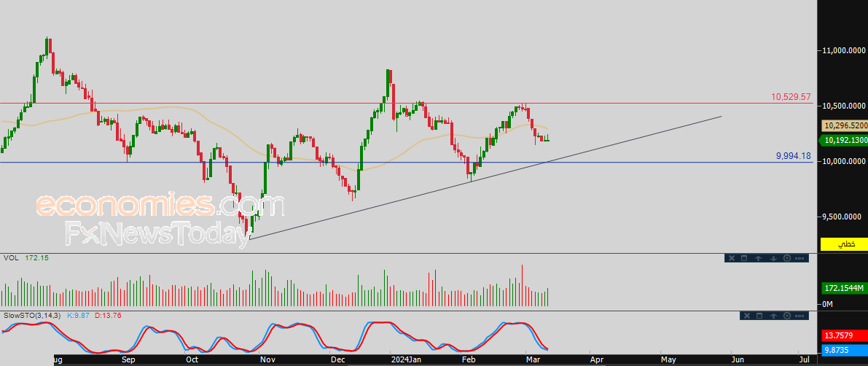Click the Apr label on time axis
Viewport: 868px width, 366px height.
596,359
